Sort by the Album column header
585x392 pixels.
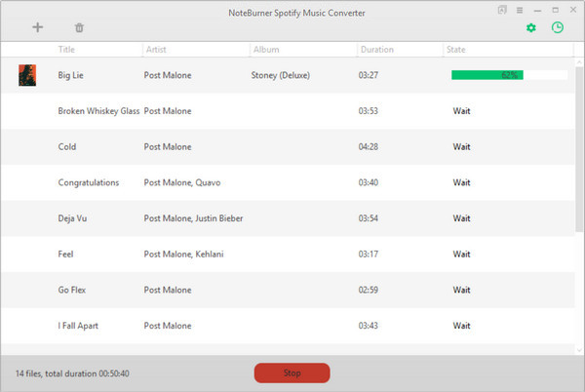click(x=266, y=50)
